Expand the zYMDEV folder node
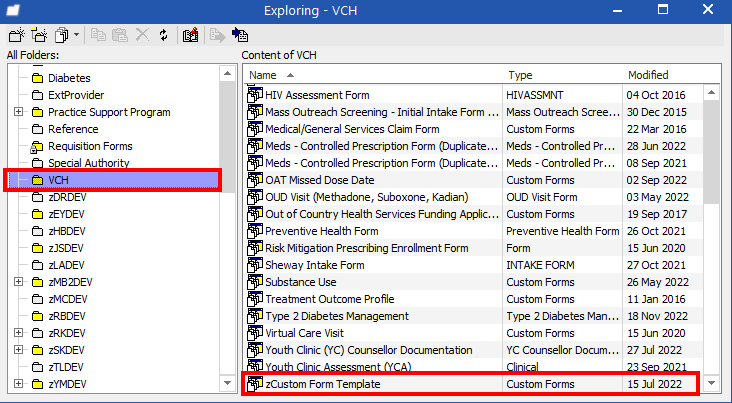The image size is (732, 403). [x=18, y=383]
